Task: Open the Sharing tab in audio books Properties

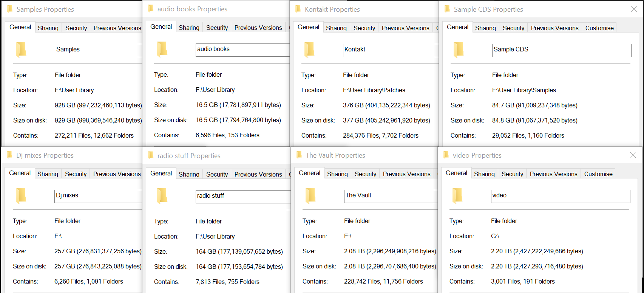Action: (189, 28)
